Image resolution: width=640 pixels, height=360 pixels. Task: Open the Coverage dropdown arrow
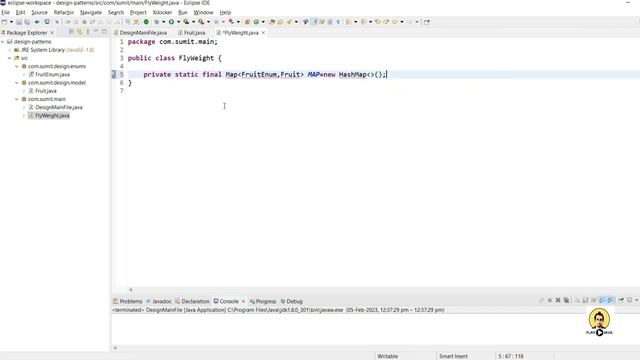point(193,22)
